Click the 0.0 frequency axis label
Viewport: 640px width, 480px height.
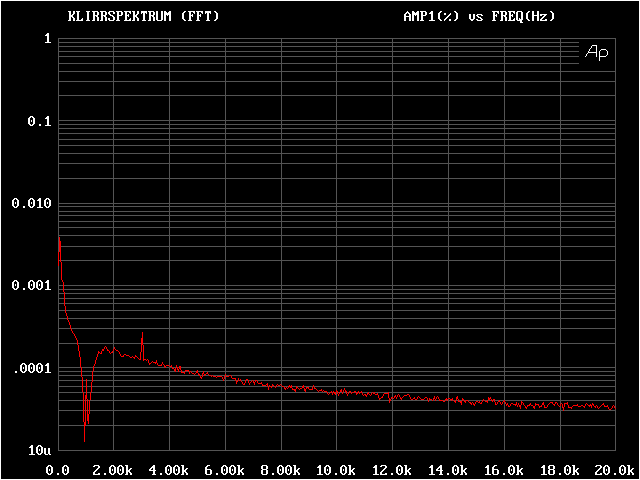point(58,469)
